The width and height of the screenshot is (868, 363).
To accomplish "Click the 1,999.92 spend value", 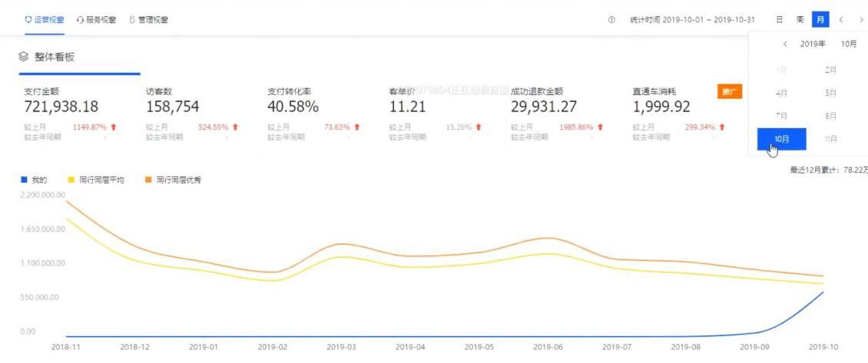I will (661, 107).
